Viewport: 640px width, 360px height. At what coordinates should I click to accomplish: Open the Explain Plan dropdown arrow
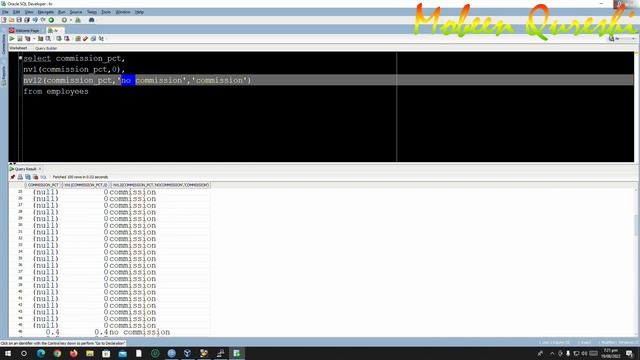click(x=34, y=39)
